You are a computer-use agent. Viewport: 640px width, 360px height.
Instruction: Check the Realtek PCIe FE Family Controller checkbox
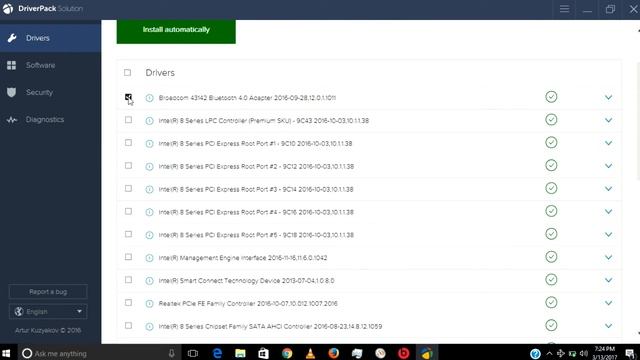click(x=128, y=303)
